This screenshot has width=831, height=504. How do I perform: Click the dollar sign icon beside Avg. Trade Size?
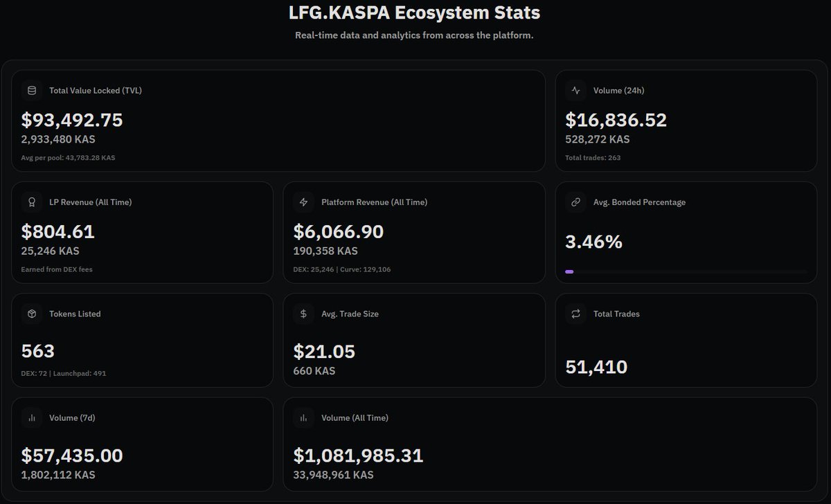click(x=303, y=314)
